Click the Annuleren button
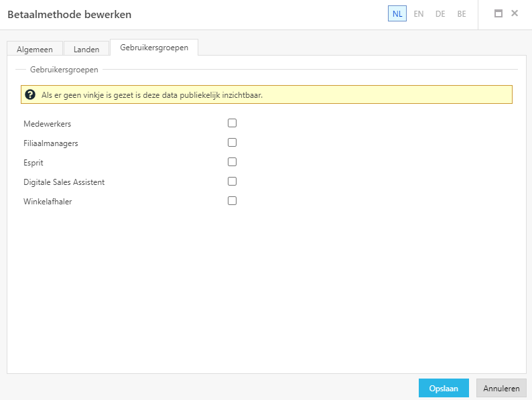Viewport: 532px width, 400px height. [501, 388]
